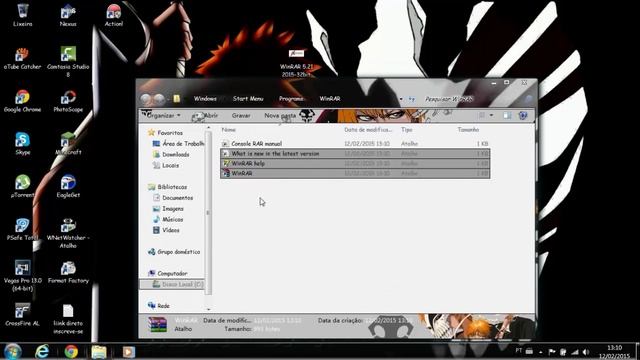The width and height of the screenshot is (640, 360).
Task: Open Google Chrome desktop shortcut
Action: (22, 101)
